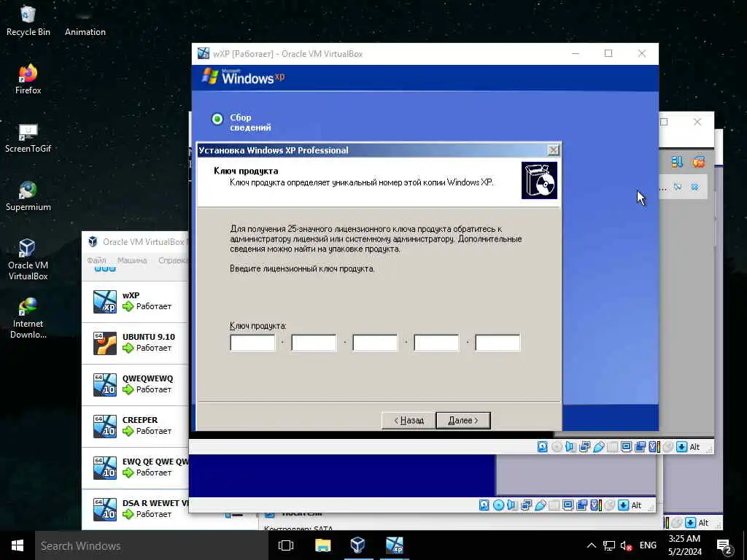Select the EWQ QE QWE virtual machine
Viewport: 747px width, 560px height.
(x=136, y=467)
